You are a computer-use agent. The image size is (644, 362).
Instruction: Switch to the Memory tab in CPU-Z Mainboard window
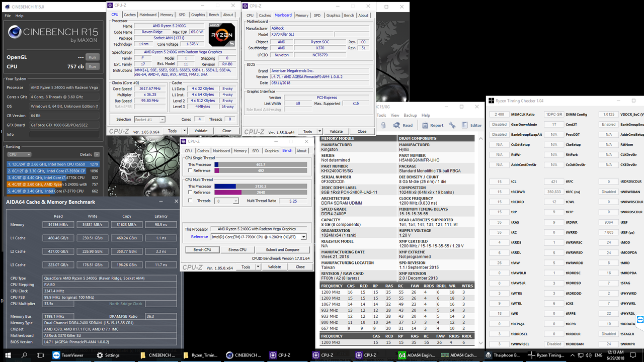302,15
